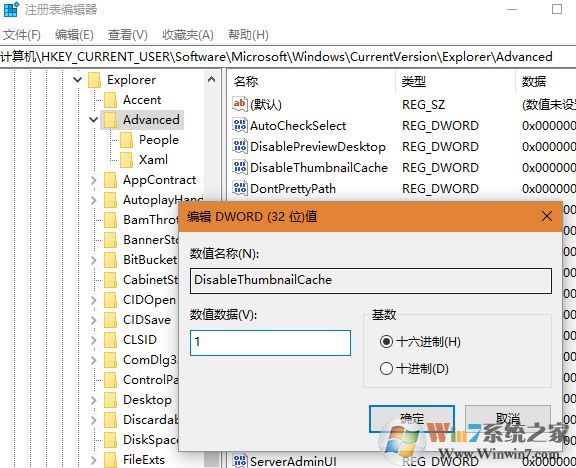Image resolution: width=576 pixels, height=468 pixels.
Task: Click the tree pane scroll up arrow
Action: coord(211,79)
